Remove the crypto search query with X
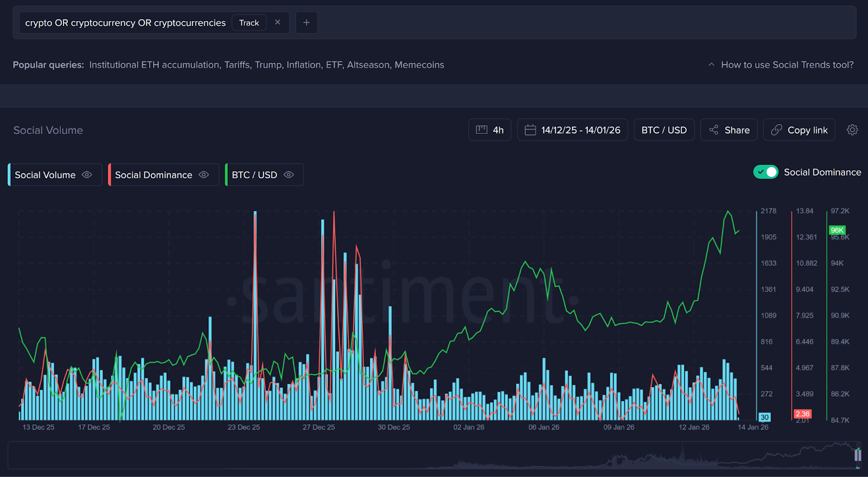 click(278, 22)
